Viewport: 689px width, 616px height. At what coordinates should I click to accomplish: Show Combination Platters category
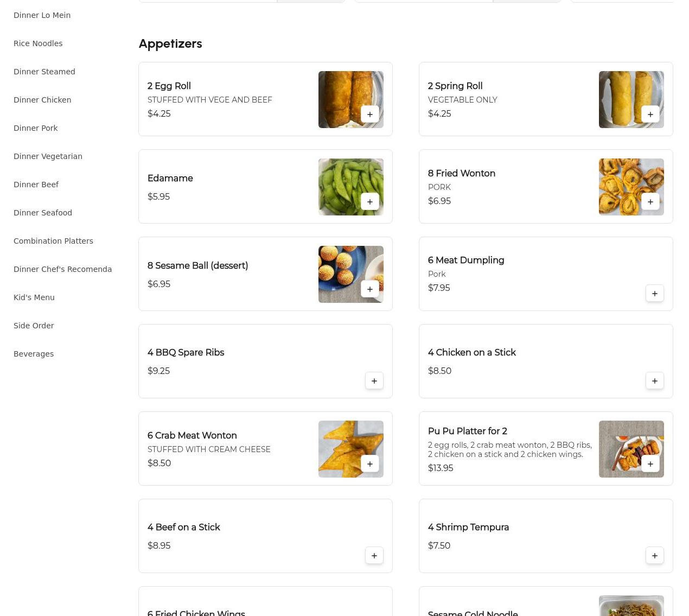click(x=53, y=241)
